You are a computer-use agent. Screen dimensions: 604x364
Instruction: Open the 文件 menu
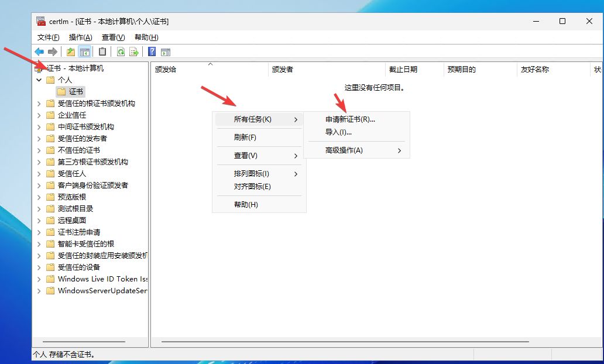pos(47,37)
